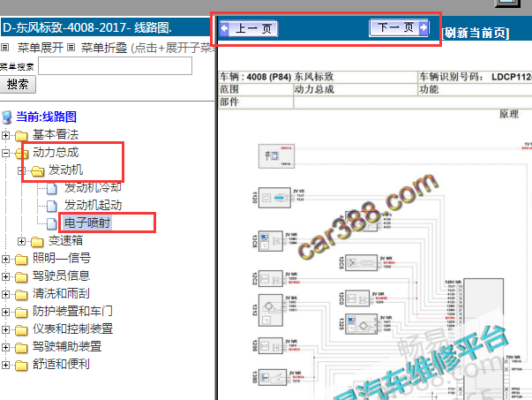Open the 基本看法 tree entry
Viewport: 532px width, 400px height.
[56, 134]
